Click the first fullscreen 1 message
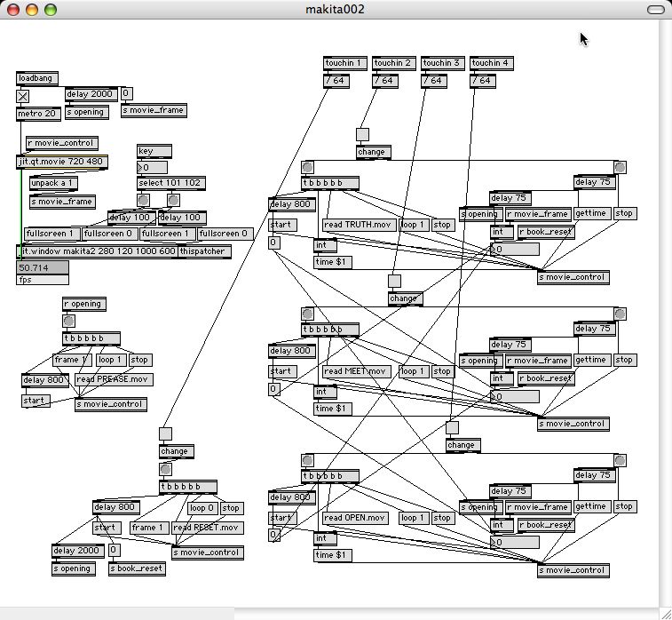The image size is (672, 620). coord(52,234)
